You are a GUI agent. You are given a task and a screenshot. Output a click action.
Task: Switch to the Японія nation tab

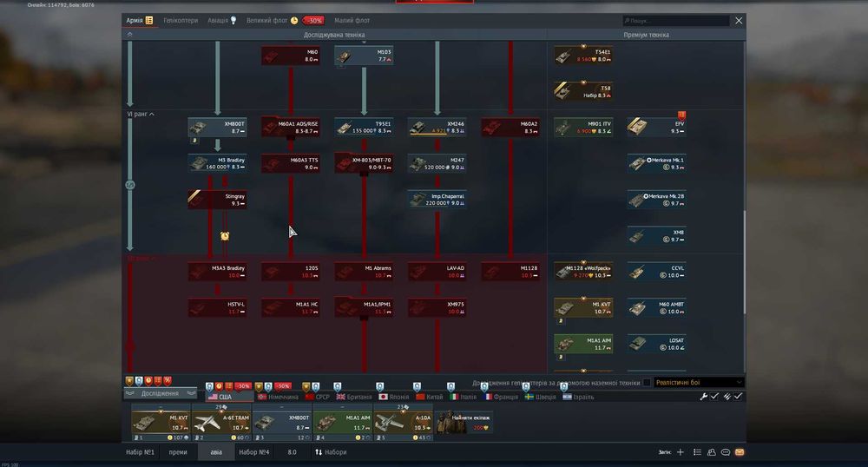click(x=394, y=397)
